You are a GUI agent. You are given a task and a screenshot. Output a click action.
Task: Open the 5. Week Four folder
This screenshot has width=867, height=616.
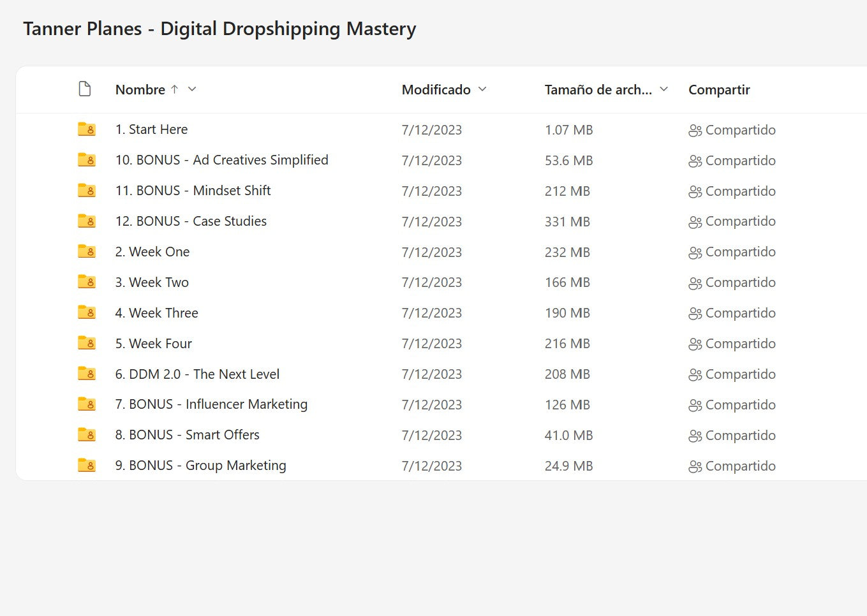[x=160, y=344]
